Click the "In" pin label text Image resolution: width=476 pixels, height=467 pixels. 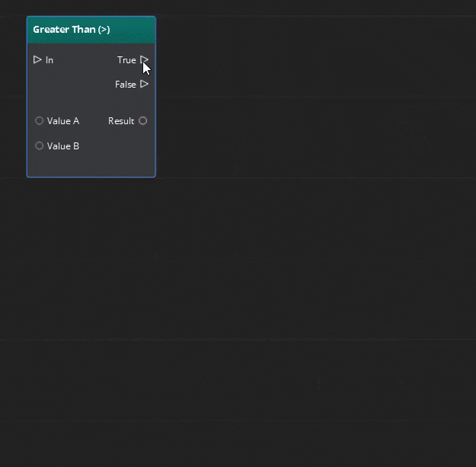click(x=50, y=60)
